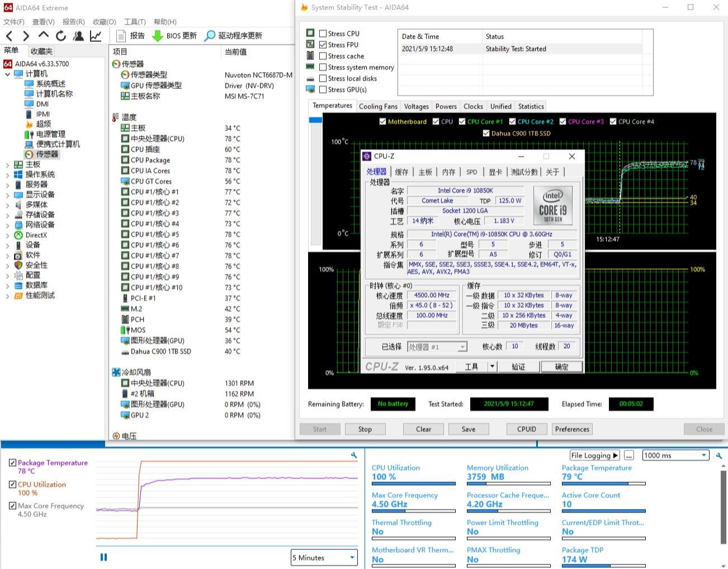This screenshot has height=569, width=728.
Task: Click the back navigation arrow in AIDA64 toolbar
Action: pyautogui.click(x=10, y=36)
